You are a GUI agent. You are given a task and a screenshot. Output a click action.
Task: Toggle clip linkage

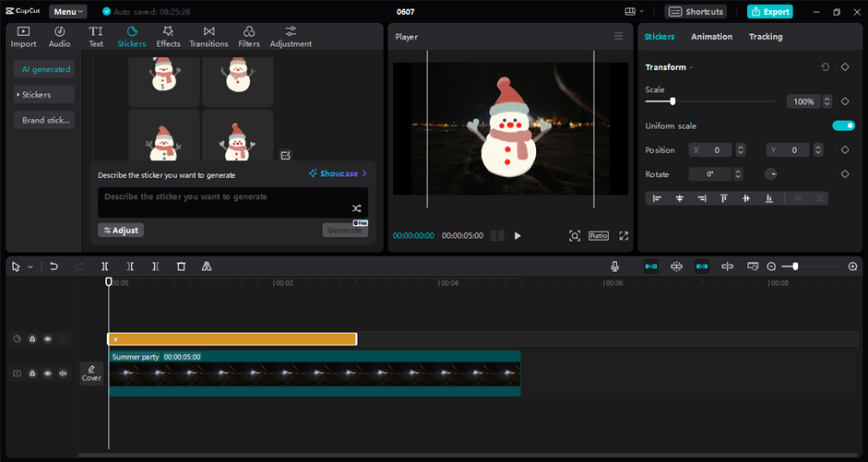click(x=702, y=267)
